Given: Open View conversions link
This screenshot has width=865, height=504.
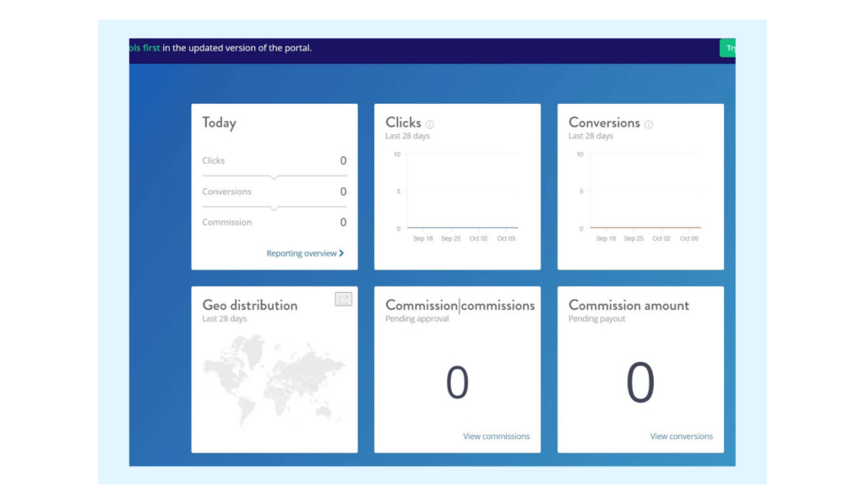Looking at the screenshot, I should 682,436.
